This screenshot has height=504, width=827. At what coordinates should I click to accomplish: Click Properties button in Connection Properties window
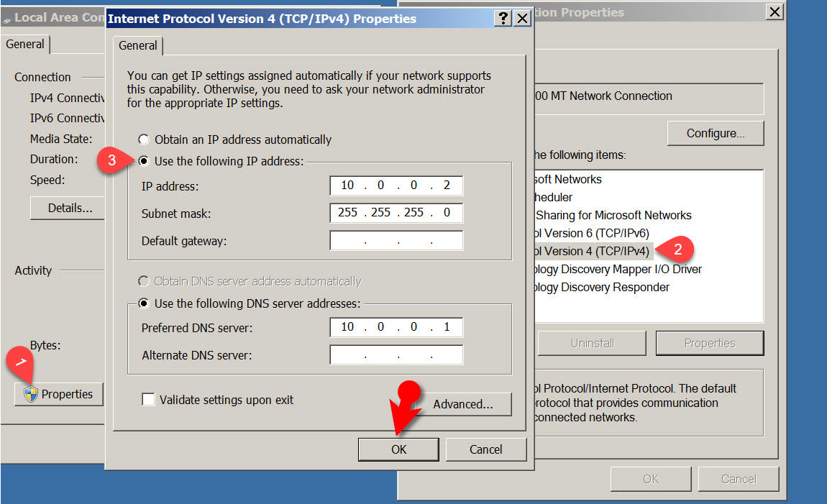pyautogui.click(x=710, y=343)
